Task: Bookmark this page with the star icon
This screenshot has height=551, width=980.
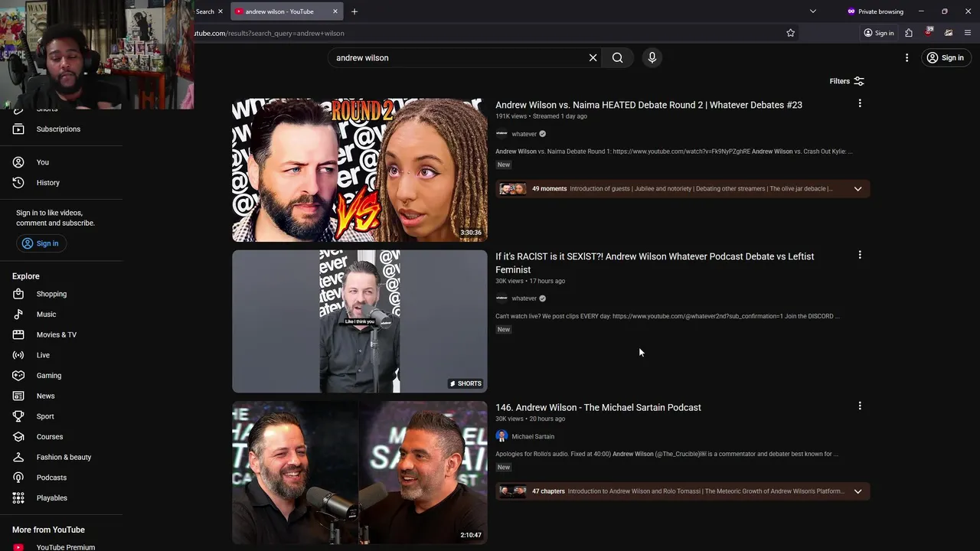Action: pyautogui.click(x=791, y=33)
